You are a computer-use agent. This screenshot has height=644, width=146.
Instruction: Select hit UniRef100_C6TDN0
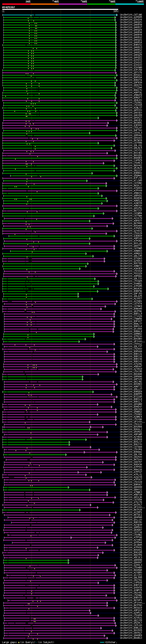tap(131, 183)
